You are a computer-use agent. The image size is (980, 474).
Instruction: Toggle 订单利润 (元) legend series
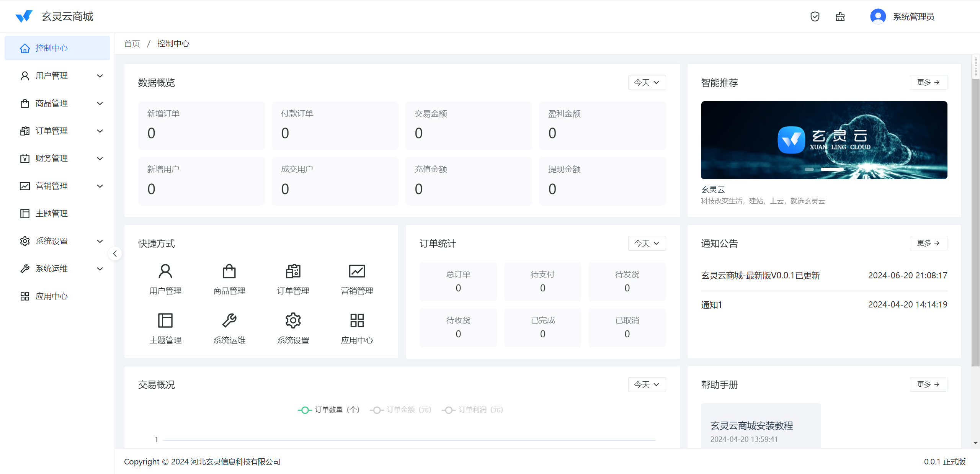[x=472, y=410]
